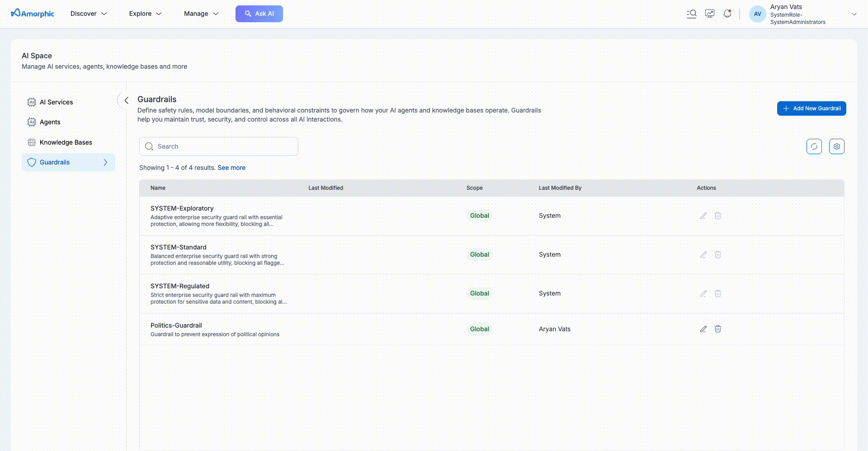Image resolution: width=868 pixels, height=451 pixels.
Task: Open AI Services in the sidebar
Action: pyautogui.click(x=56, y=102)
